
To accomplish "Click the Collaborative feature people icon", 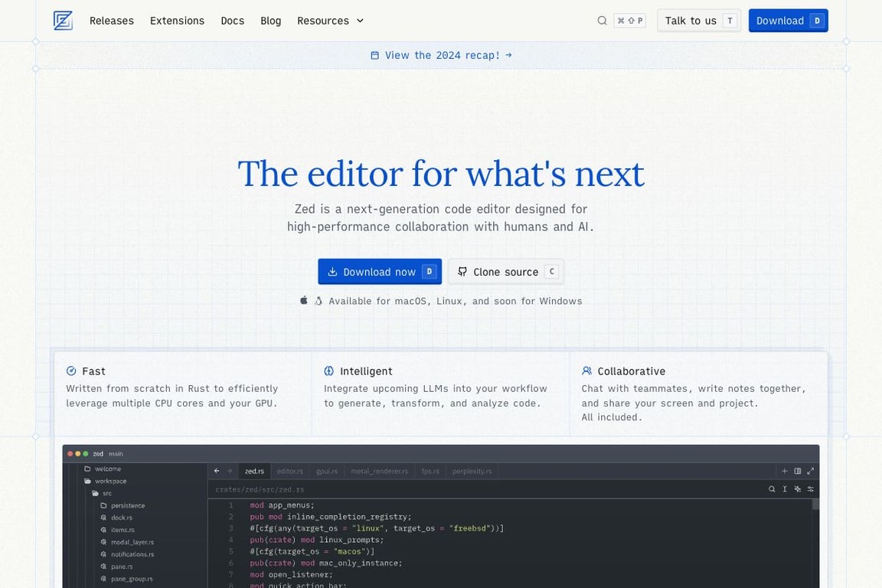I will point(586,371).
